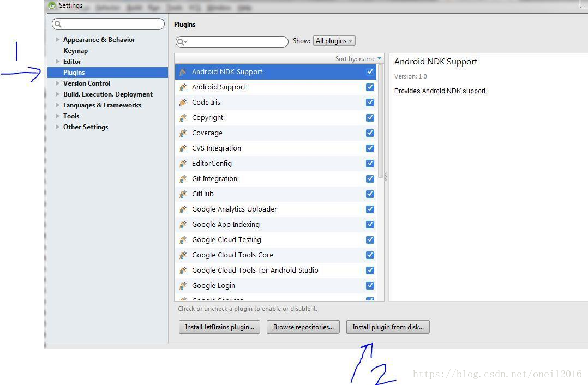
Task: Disable the Coverage plugin checkbox
Action: tap(370, 133)
